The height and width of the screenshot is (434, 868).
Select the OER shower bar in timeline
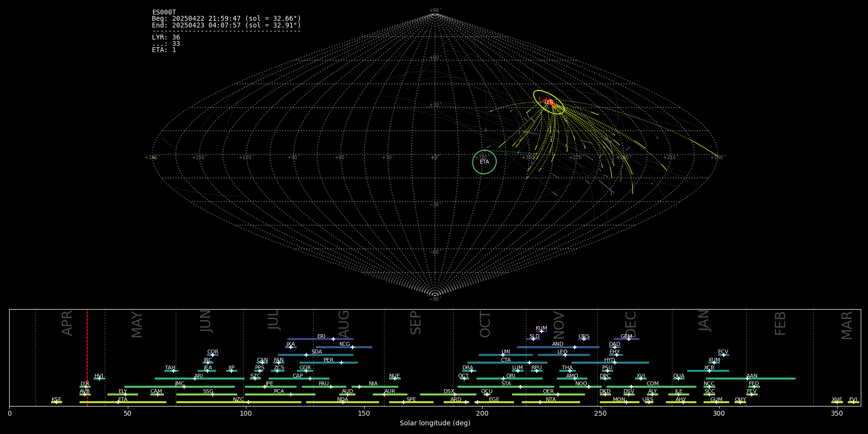(x=548, y=394)
